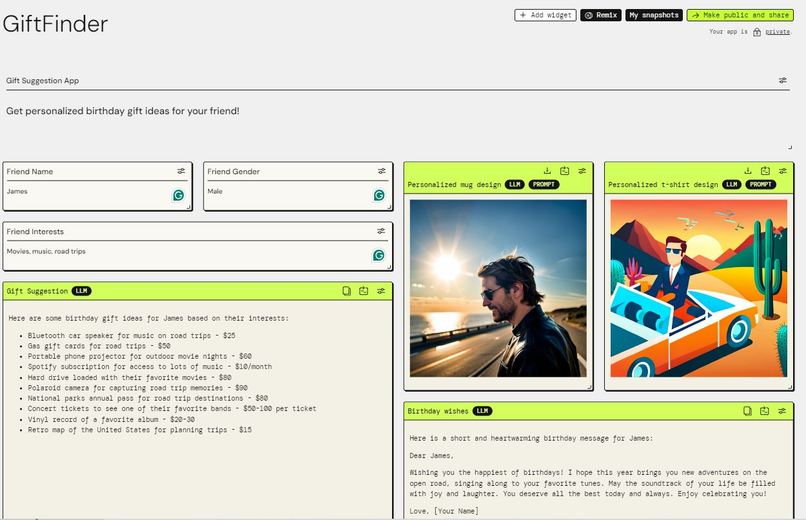Copy the Birthday wishes text
This screenshot has width=806, height=520.
click(747, 411)
